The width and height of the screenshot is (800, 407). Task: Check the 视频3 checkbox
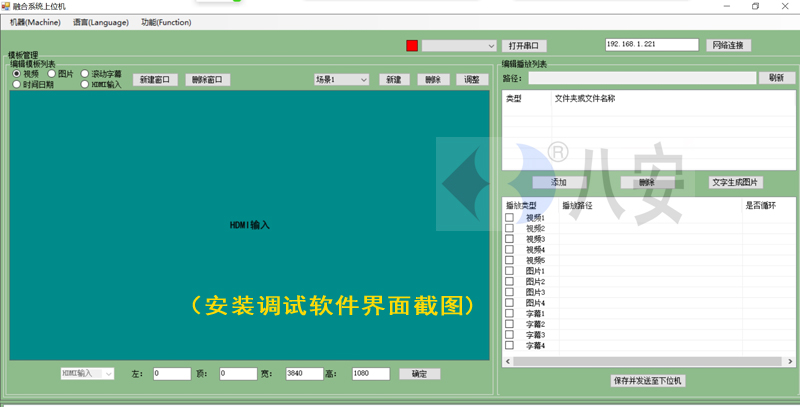coord(509,239)
